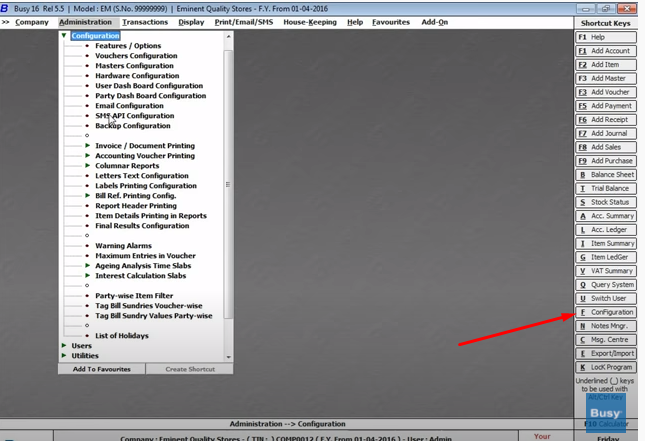Image resolution: width=645 pixels, height=441 pixels.
Task: Select Warning Alarms
Action: click(x=123, y=246)
